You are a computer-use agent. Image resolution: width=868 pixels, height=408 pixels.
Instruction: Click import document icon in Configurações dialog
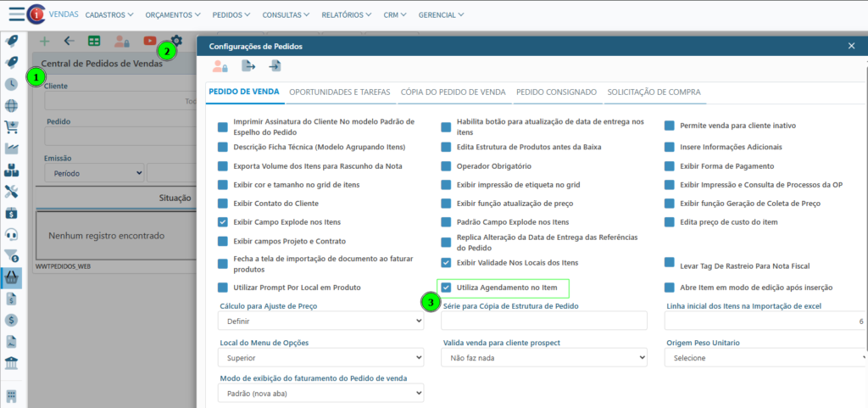[x=275, y=66]
